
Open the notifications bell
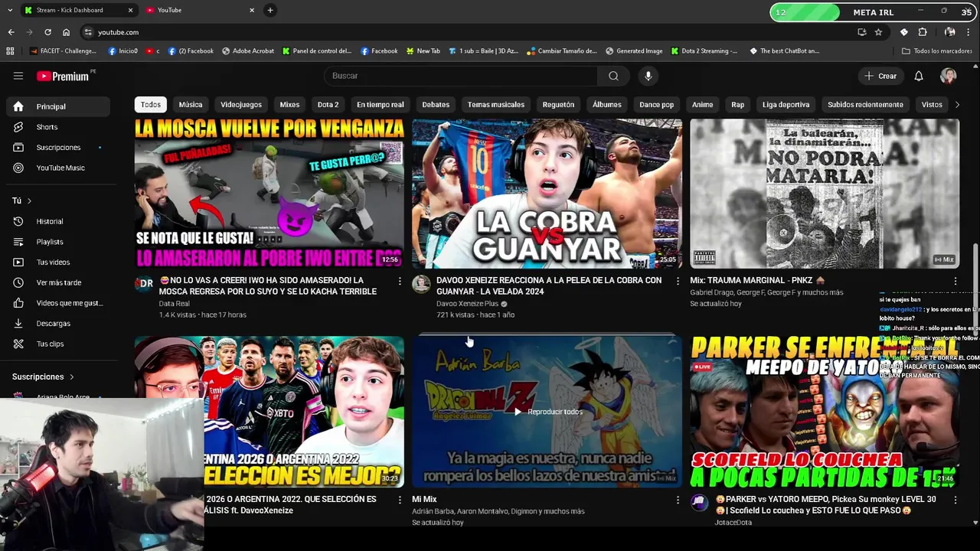point(919,76)
